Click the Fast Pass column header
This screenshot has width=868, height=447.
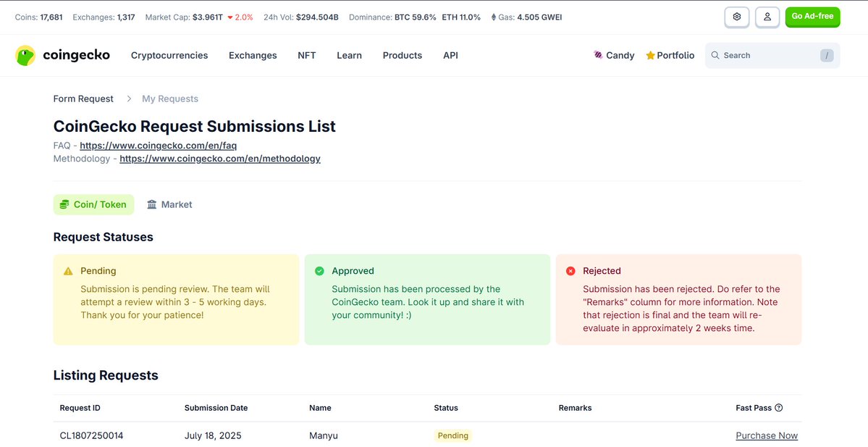click(x=754, y=408)
